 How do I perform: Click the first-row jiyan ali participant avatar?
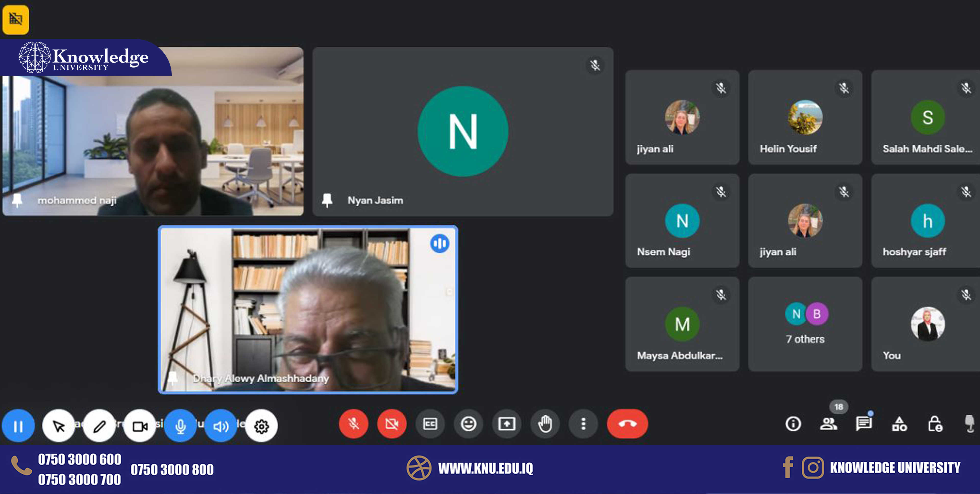682,117
